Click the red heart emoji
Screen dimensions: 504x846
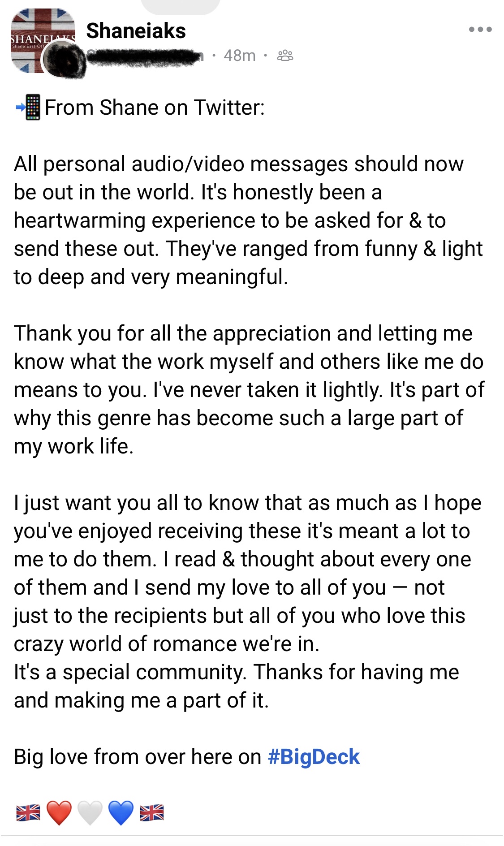[59, 812]
